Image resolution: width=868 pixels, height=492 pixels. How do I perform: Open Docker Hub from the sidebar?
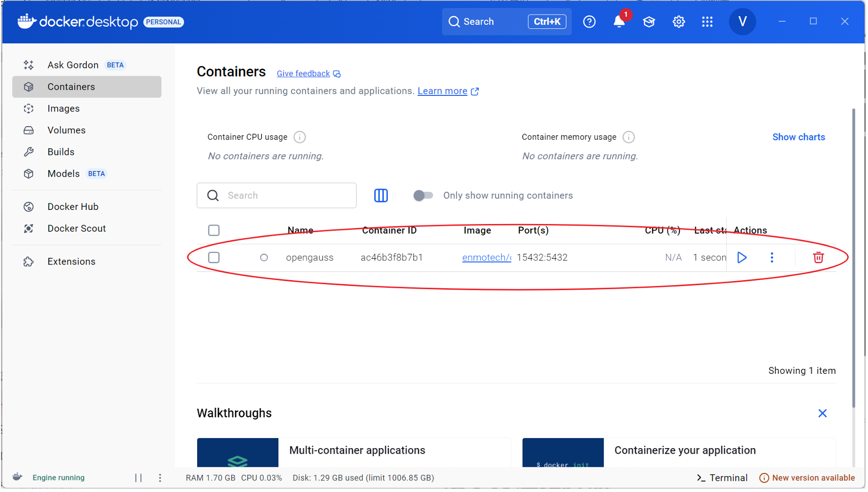click(x=87, y=207)
